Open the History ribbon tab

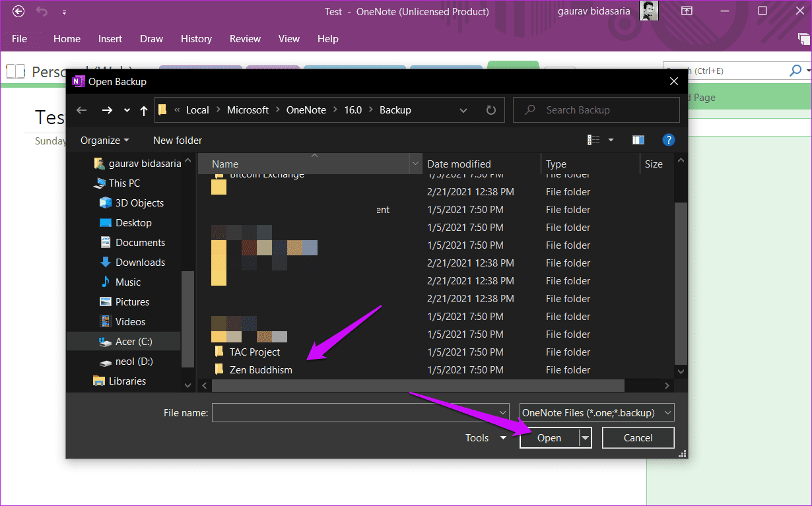[x=196, y=39]
